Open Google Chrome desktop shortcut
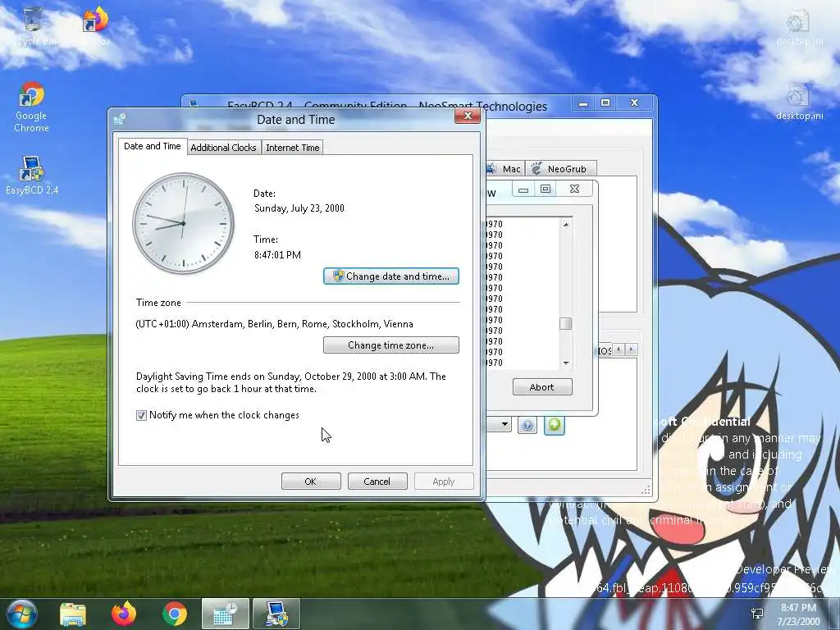The height and width of the screenshot is (630, 840). 31,107
